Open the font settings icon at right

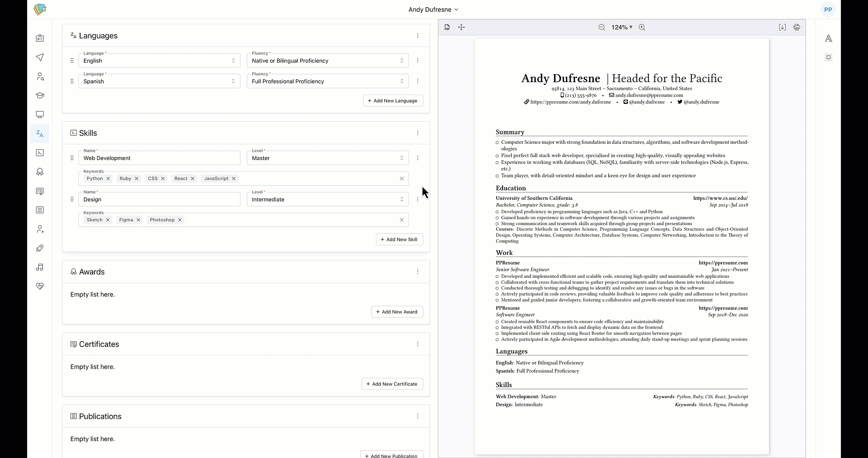[829, 39]
